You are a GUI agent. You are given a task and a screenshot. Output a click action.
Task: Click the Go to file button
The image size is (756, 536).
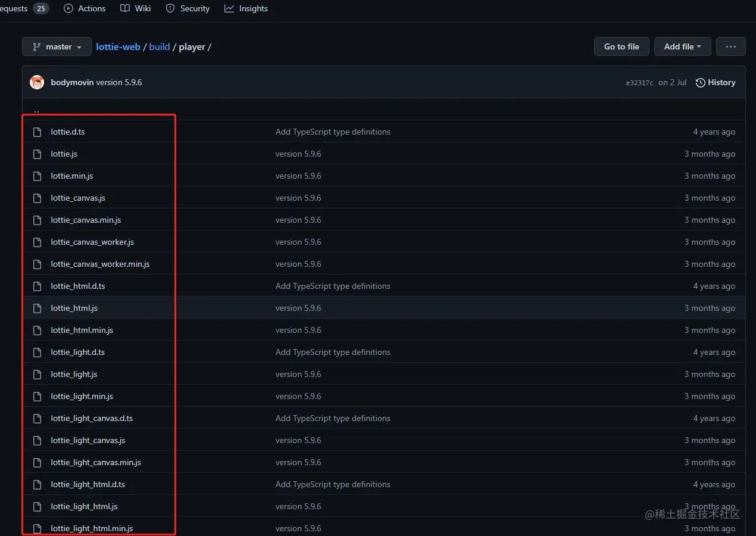[621, 46]
